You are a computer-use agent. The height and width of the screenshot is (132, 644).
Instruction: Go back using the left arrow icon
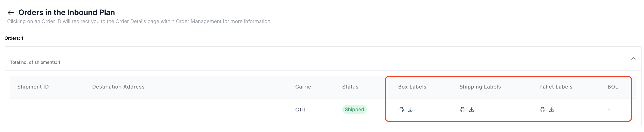coord(10,13)
